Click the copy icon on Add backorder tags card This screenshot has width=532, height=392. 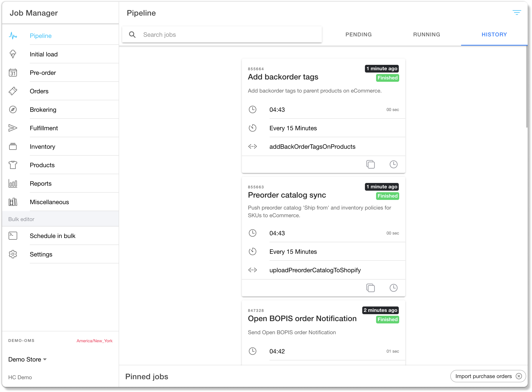pyautogui.click(x=370, y=164)
